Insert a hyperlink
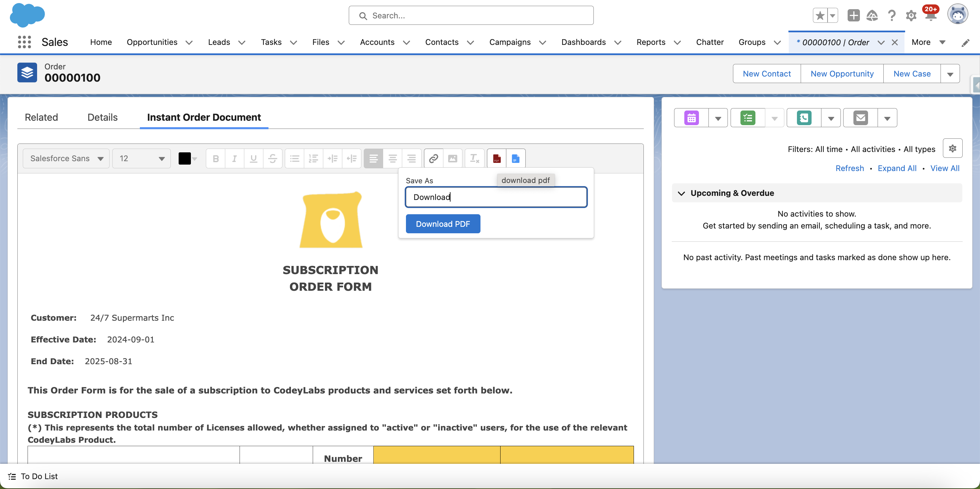Image resolution: width=980 pixels, height=489 pixels. tap(434, 158)
